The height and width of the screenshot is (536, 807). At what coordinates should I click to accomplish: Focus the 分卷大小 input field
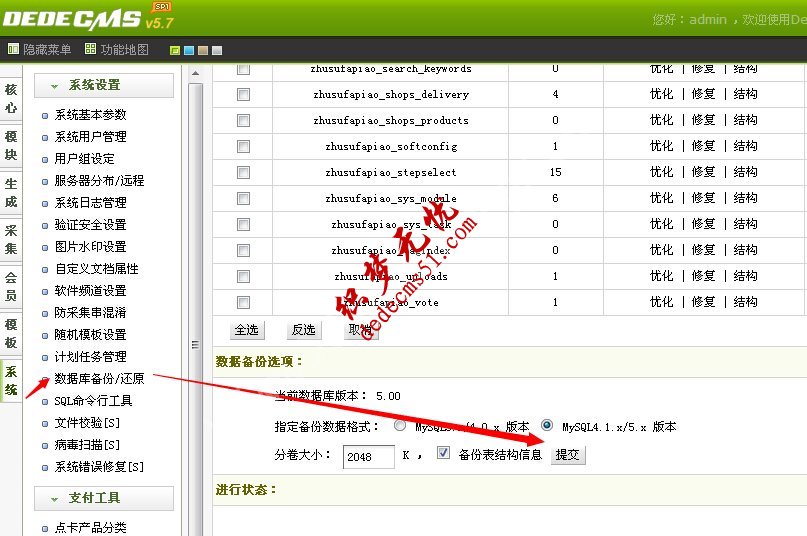click(369, 457)
